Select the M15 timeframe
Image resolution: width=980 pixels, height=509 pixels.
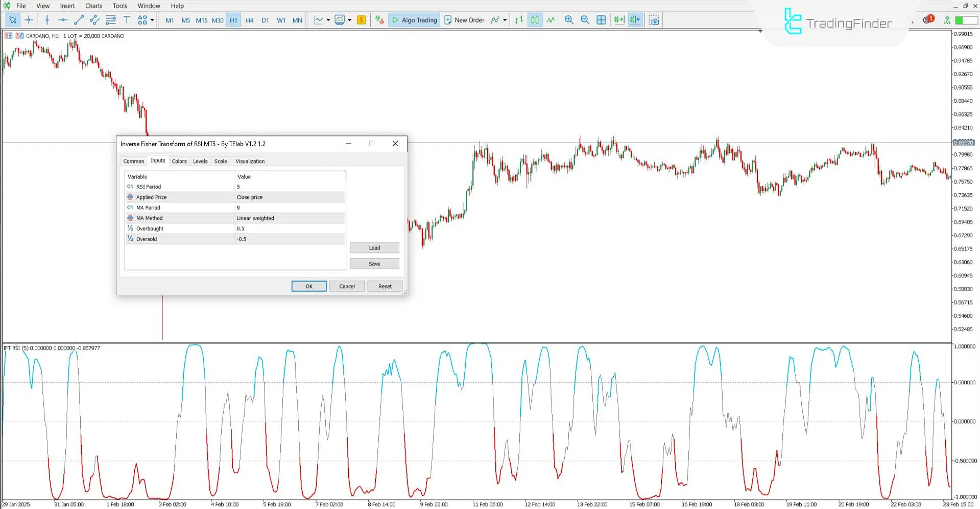coord(201,20)
